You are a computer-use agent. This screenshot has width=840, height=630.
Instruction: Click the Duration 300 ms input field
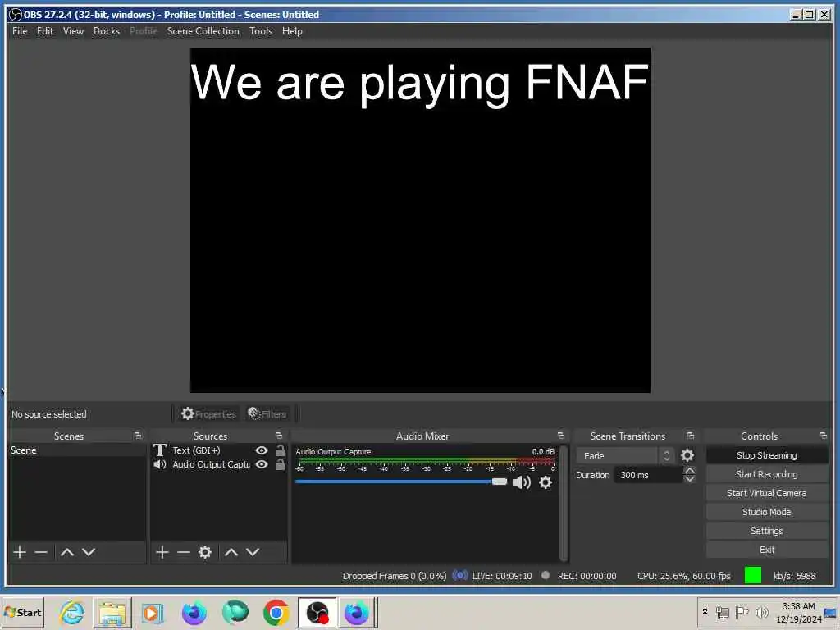tap(650, 475)
